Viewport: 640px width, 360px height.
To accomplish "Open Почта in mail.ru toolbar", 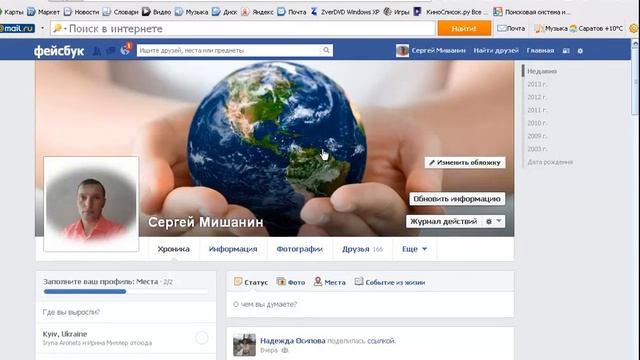I will pyautogui.click(x=511, y=29).
